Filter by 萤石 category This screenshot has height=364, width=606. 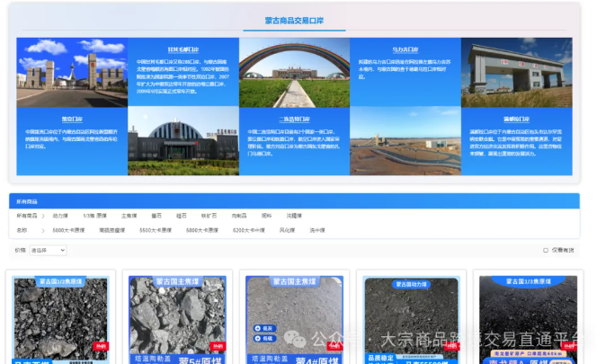click(x=156, y=216)
